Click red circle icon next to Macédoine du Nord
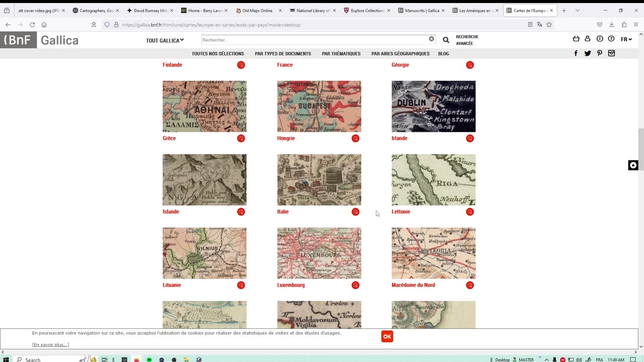644x362 pixels. 470,285
